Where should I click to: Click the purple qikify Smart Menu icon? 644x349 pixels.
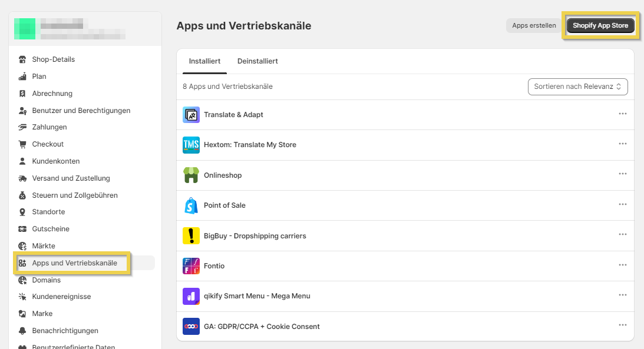click(191, 296)
